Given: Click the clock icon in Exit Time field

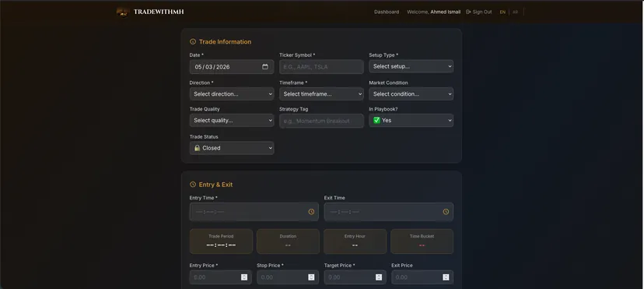Looking at the screenshot, I should pos(446,212).
